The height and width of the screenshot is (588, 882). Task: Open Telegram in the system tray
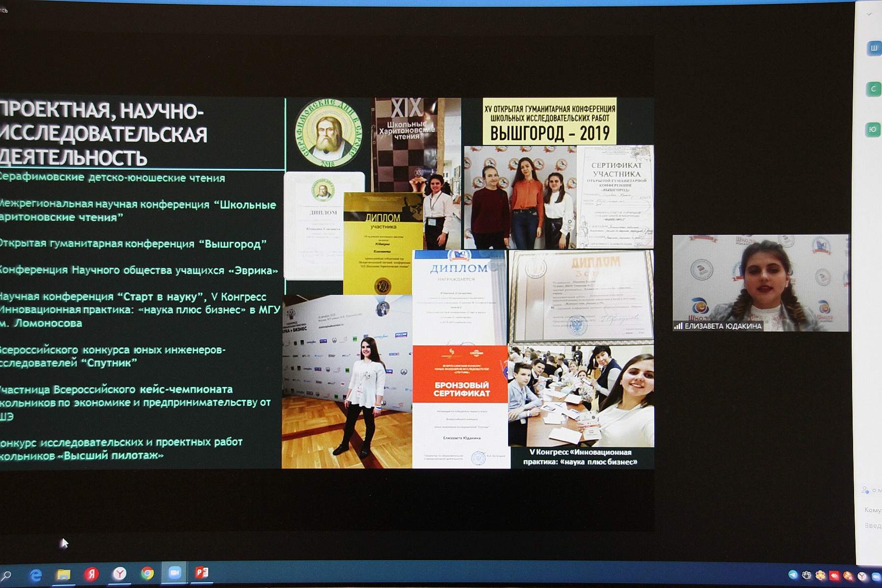(793, 575)
